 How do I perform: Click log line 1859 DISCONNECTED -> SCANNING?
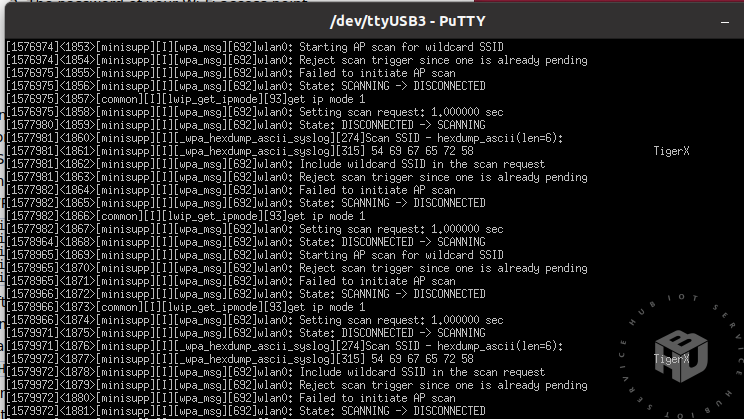pyautogui.click(x=245, y=125)
